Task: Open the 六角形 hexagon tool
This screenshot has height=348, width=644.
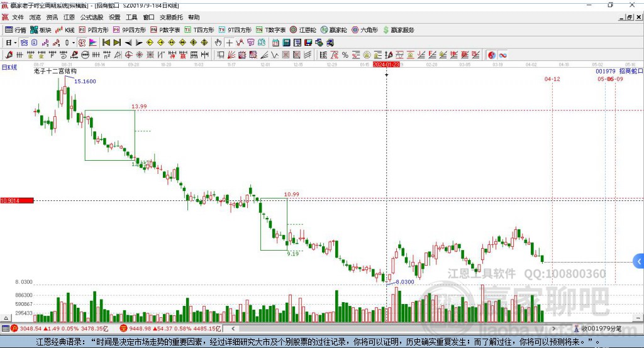Action: tap(365, 30)
